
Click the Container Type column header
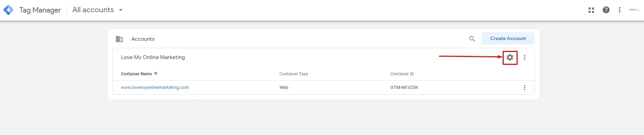pos(294,74)
